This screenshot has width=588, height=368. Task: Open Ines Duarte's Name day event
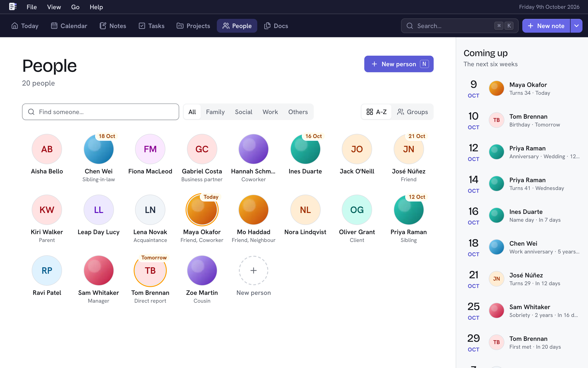click(522, 216)
